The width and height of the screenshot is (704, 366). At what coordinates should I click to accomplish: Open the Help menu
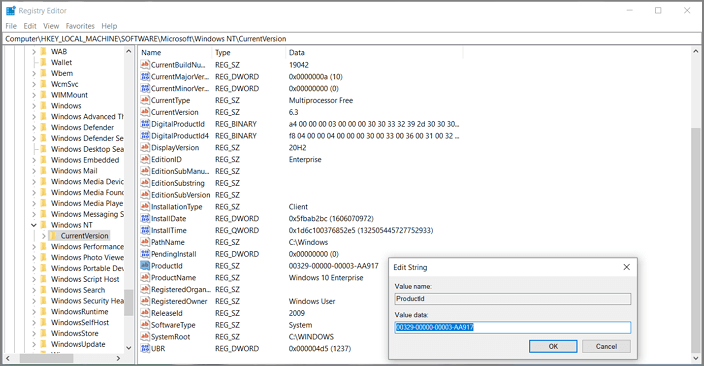(109, 26)
